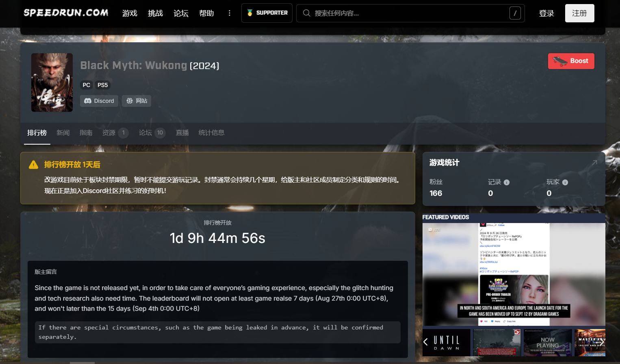Open the 统计信息 statistics tab

pyautogui.click(x=211, y=133)
